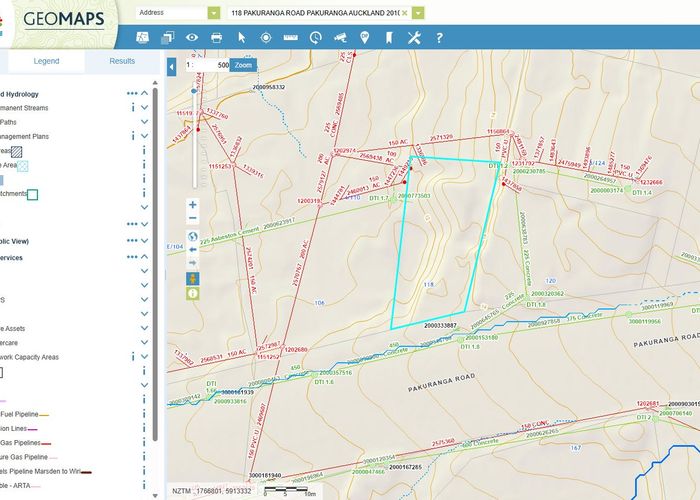Click the map zoom level slider handle
The width and height of the screenshot is (700, 500).
(194, 91)
